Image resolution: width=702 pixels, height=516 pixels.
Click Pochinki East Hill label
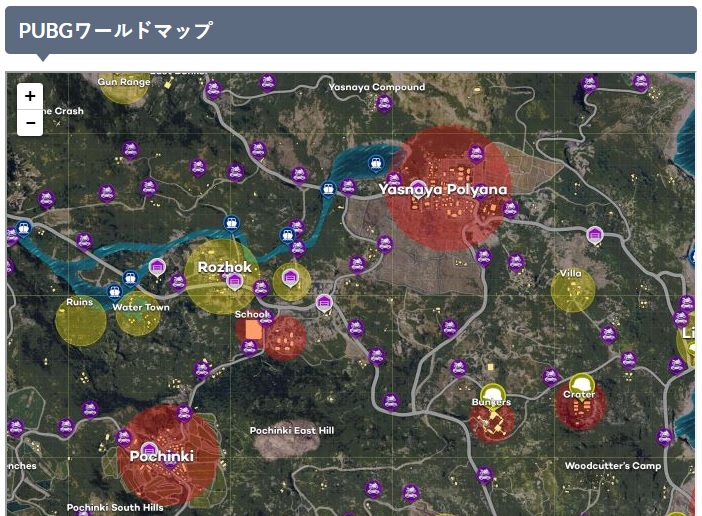pos(292,431)
